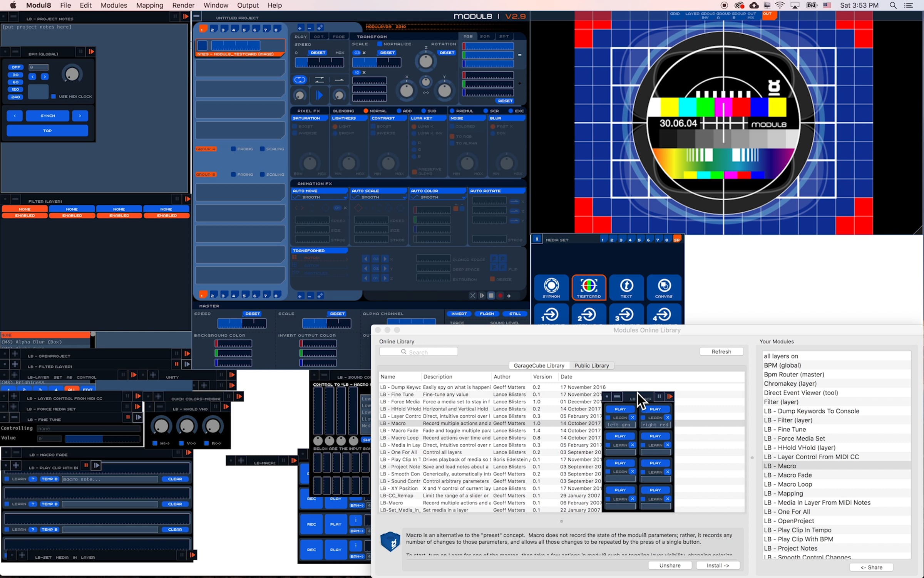This screenshot has height=578, width=924.
Task: Select the Syphon media slot
Action: point(551,287)
